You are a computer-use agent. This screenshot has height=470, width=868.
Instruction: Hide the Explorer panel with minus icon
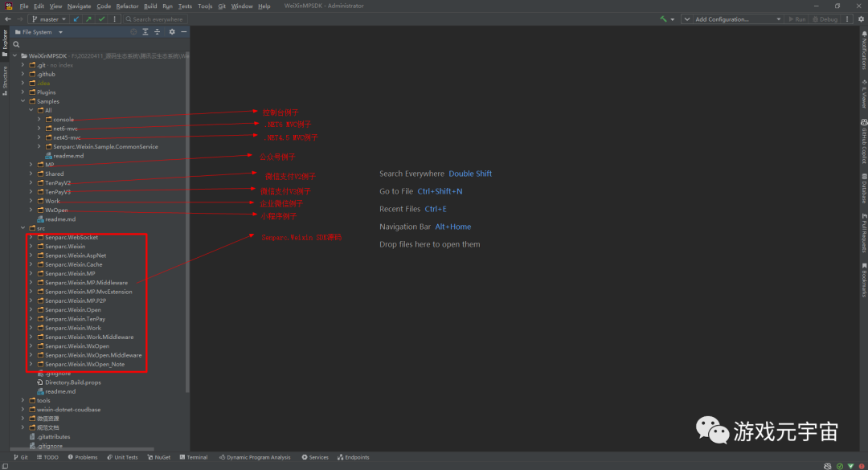(x=184, y=32)
